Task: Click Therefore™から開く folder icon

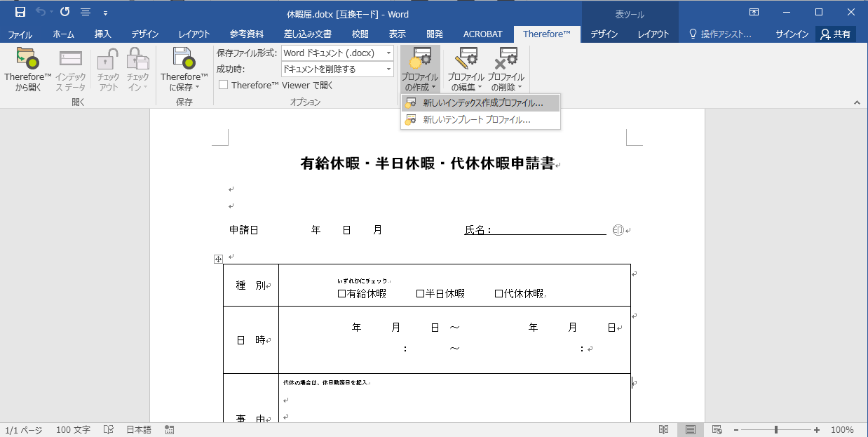Action: pyautogui.click(x=28, y=59)
